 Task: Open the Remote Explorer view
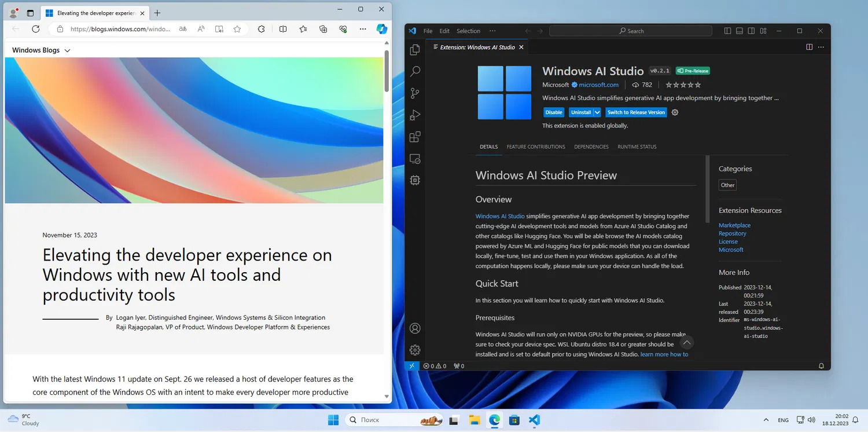coord(414,159)
